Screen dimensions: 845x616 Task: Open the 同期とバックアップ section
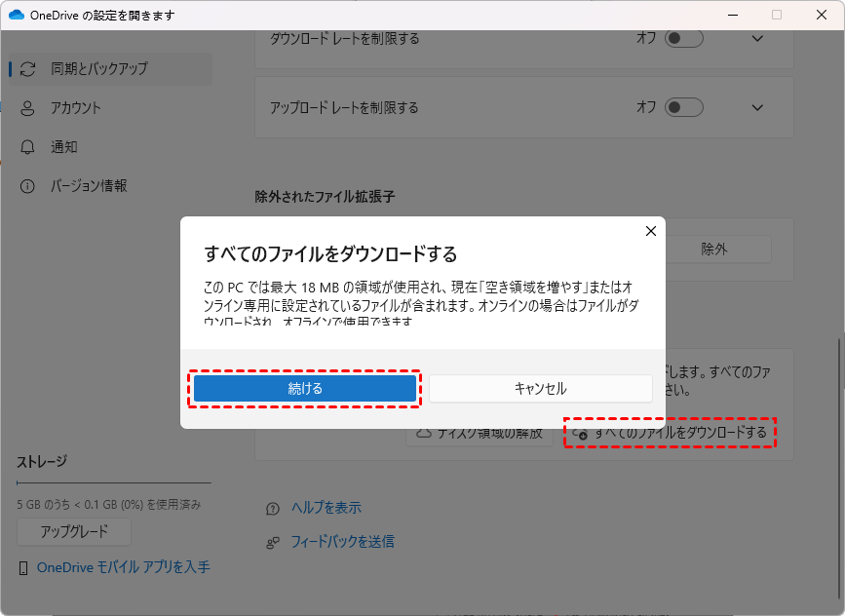[x=110, y=68]
